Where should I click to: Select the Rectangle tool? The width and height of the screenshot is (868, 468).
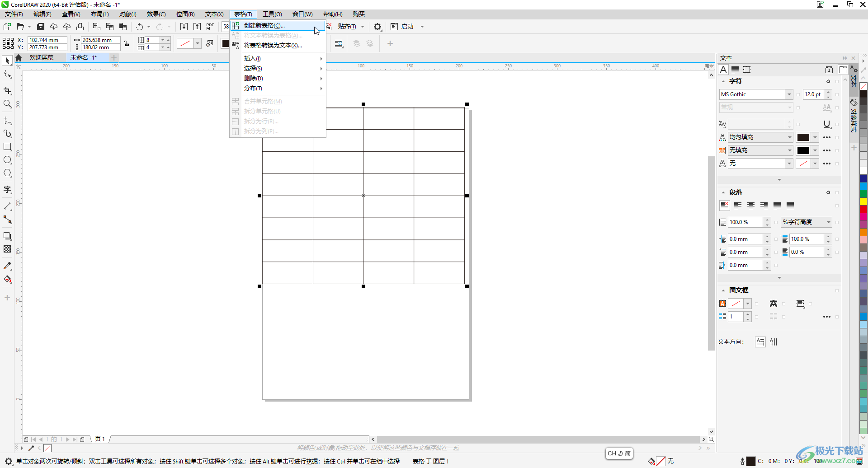click(x=7, y=147)
